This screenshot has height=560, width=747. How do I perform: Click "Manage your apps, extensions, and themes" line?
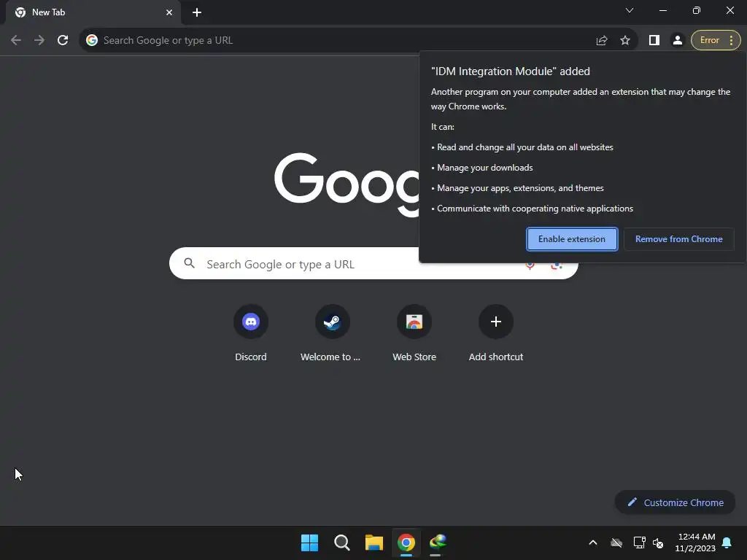tap(520, 188)
